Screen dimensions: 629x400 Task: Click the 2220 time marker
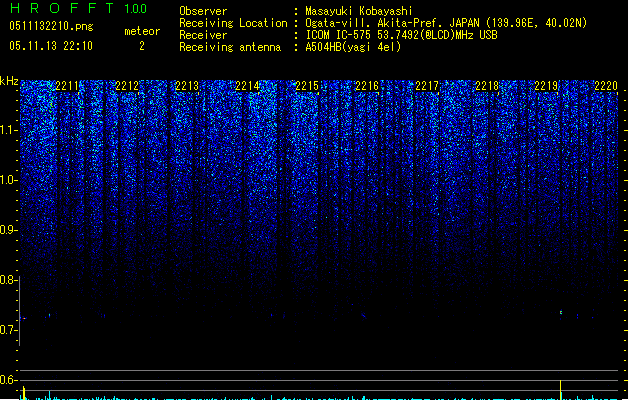click(606, 86)
